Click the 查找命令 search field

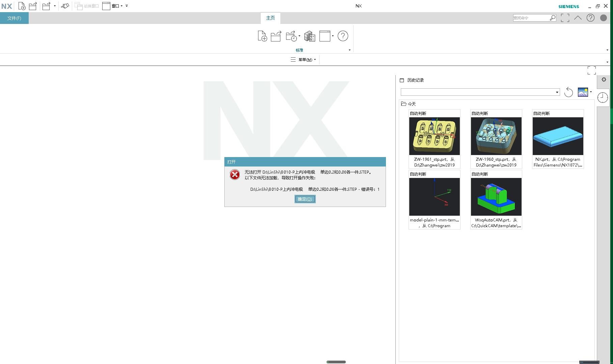(531, 18)
